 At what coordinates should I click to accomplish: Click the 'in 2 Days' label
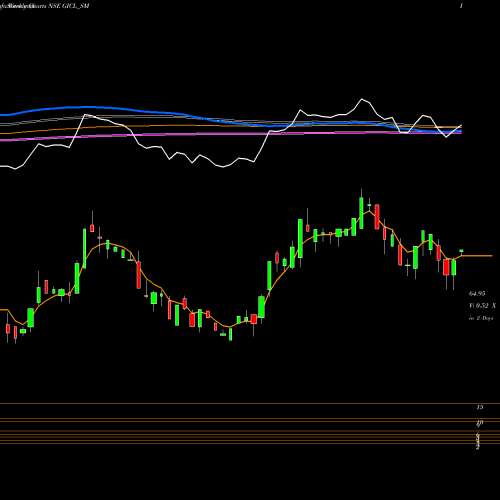click(481, 318)
